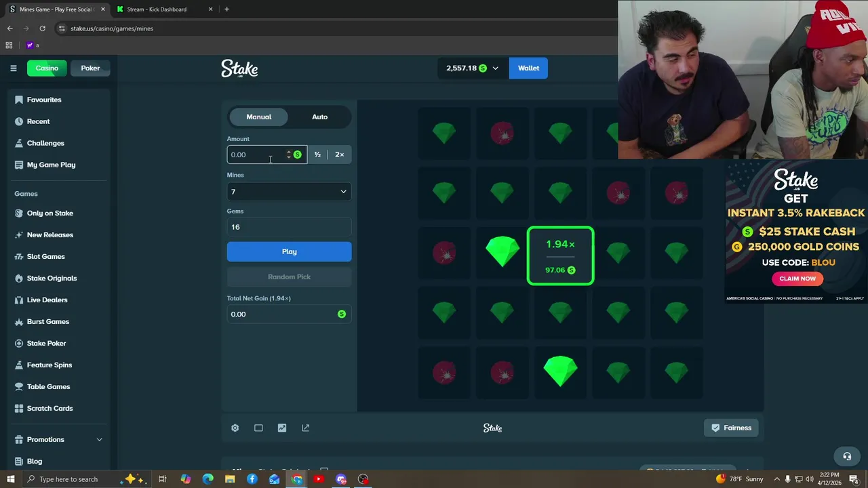This screenshot has height=488, width=868.
Task: Open the Fairness panel
Action: (731, 428)
